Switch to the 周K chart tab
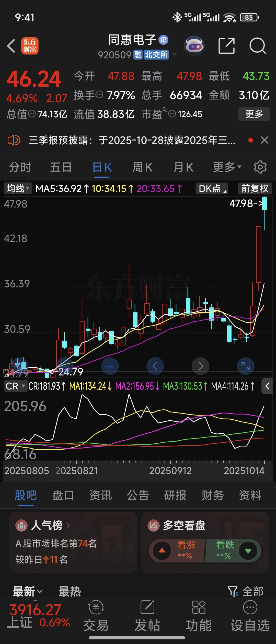 143,168
